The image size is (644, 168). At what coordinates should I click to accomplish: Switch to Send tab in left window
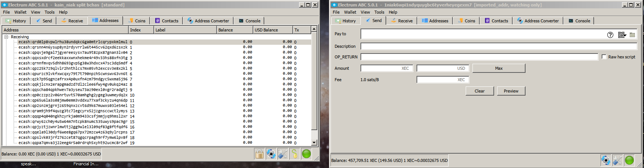click(44, 21)
